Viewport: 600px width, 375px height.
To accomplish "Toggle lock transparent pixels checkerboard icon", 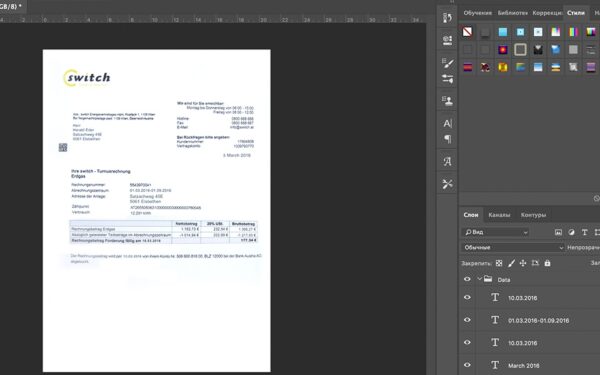I will click(x=499, y=263).
